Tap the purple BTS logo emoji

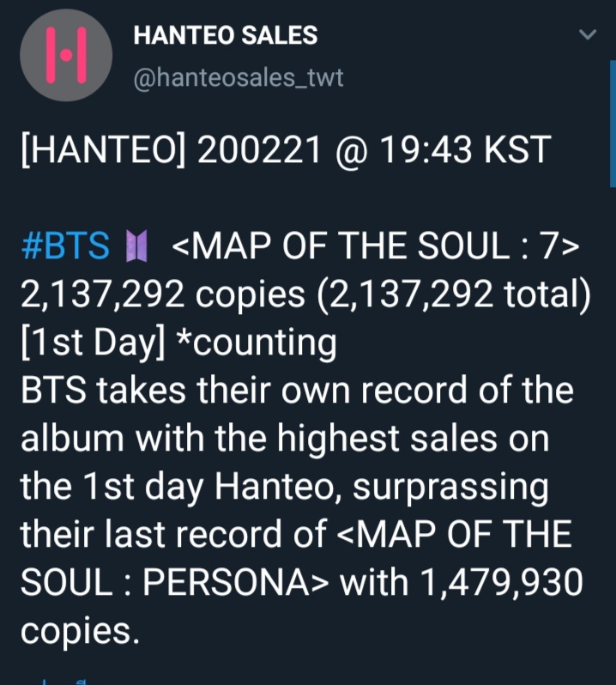pyautogui.click(x=137, y=248)
